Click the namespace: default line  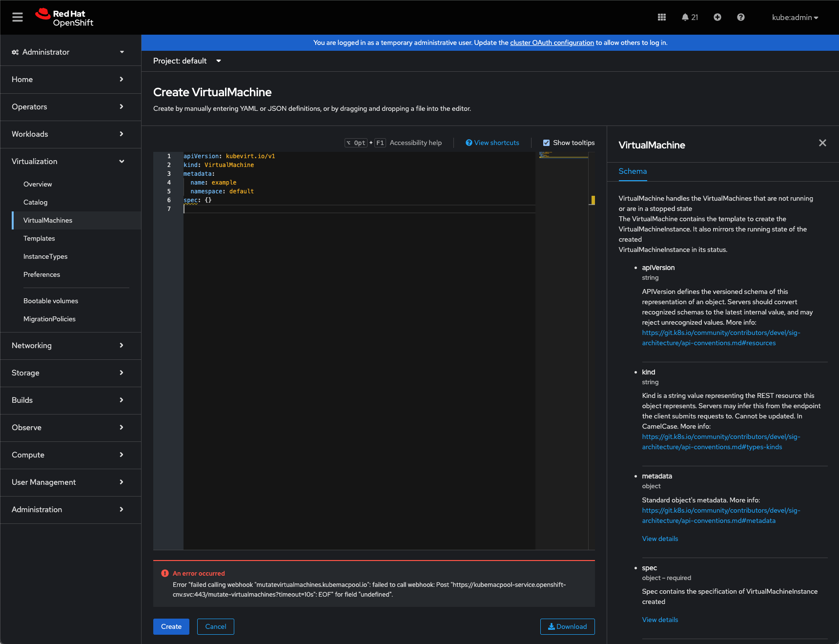222,191
